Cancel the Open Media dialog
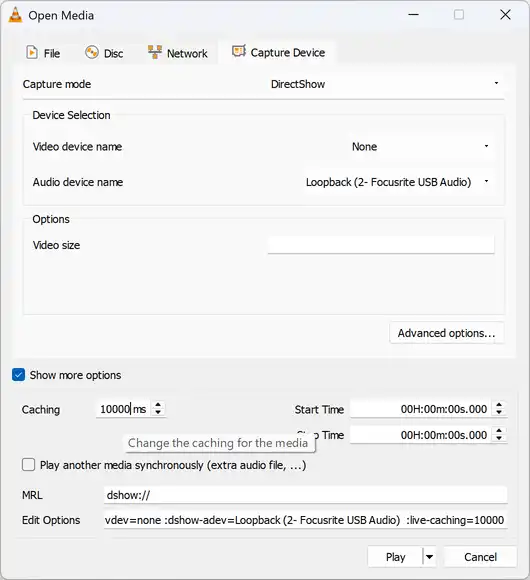Screen dimensions: 530x580 (x=480, y=557)
